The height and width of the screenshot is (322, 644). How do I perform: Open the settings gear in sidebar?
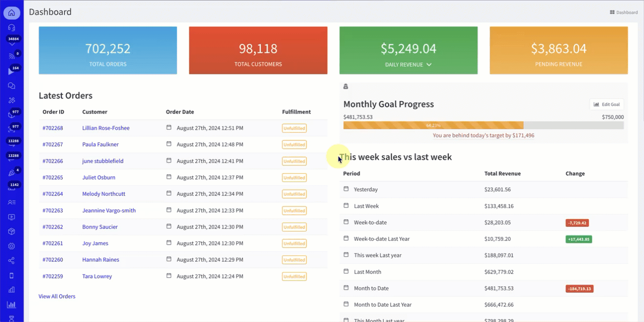coord(11,246)
